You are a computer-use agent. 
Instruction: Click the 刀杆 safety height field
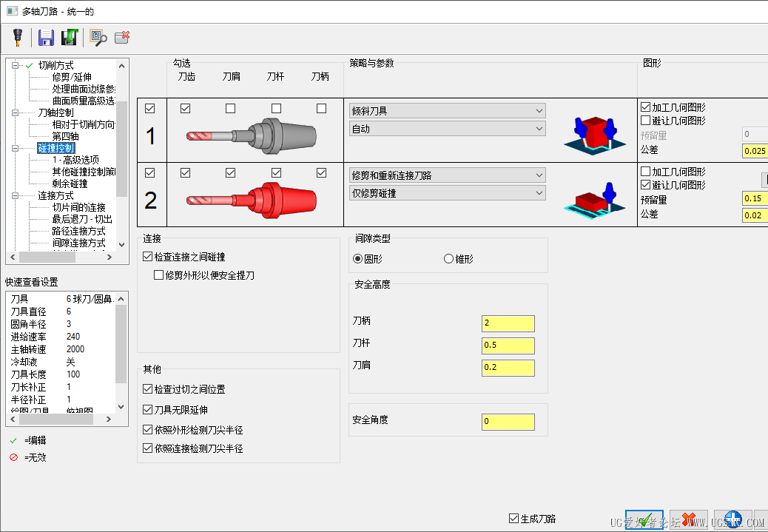click(508, 346)
